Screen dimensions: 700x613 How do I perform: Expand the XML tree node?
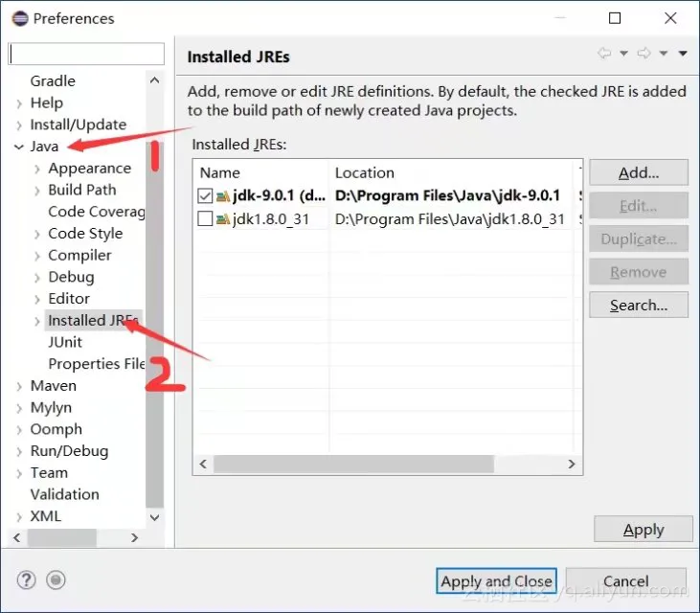(19, 517)
